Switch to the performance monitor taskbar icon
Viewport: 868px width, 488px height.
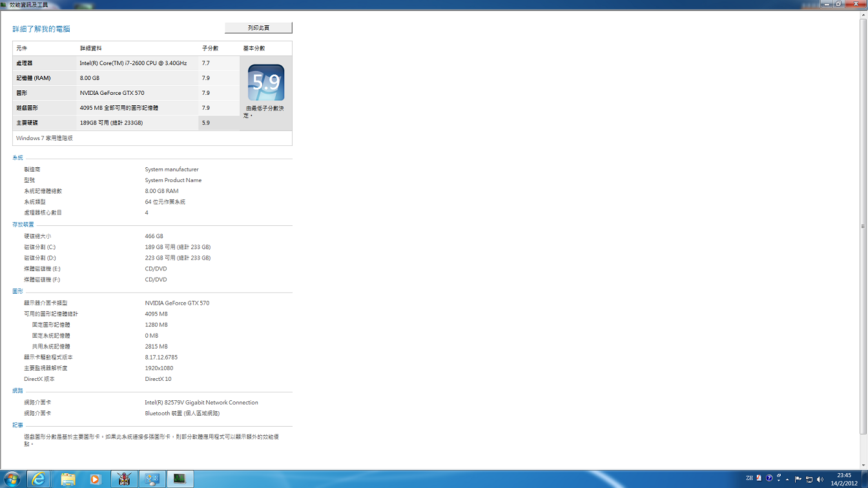pos(180,479)
